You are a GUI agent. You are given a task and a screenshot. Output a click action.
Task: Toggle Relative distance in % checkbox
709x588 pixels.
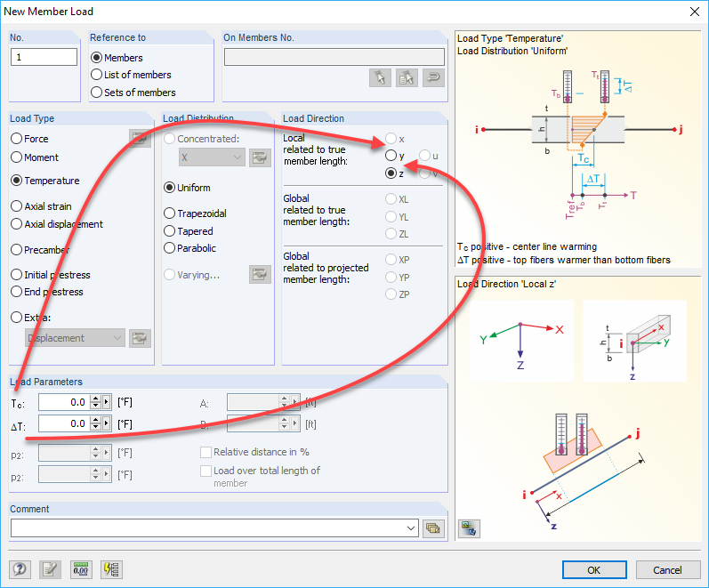click(205, 452)
